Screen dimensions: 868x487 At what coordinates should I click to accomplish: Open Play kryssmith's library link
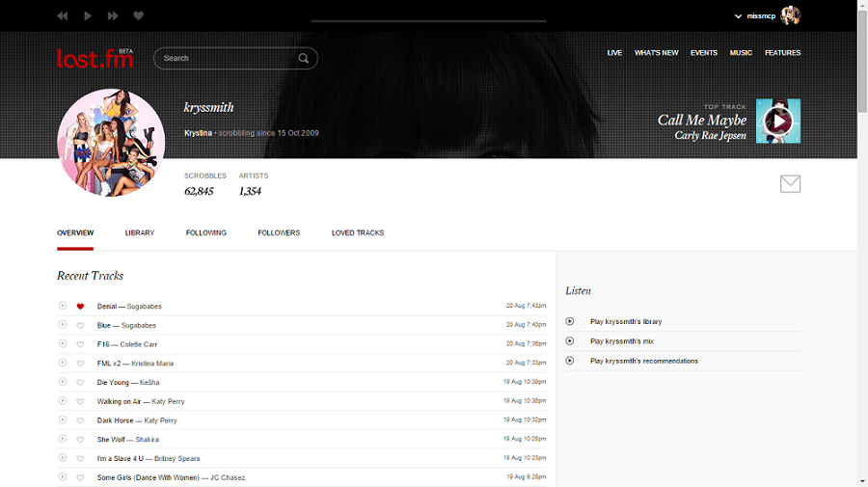pos(626,321)
